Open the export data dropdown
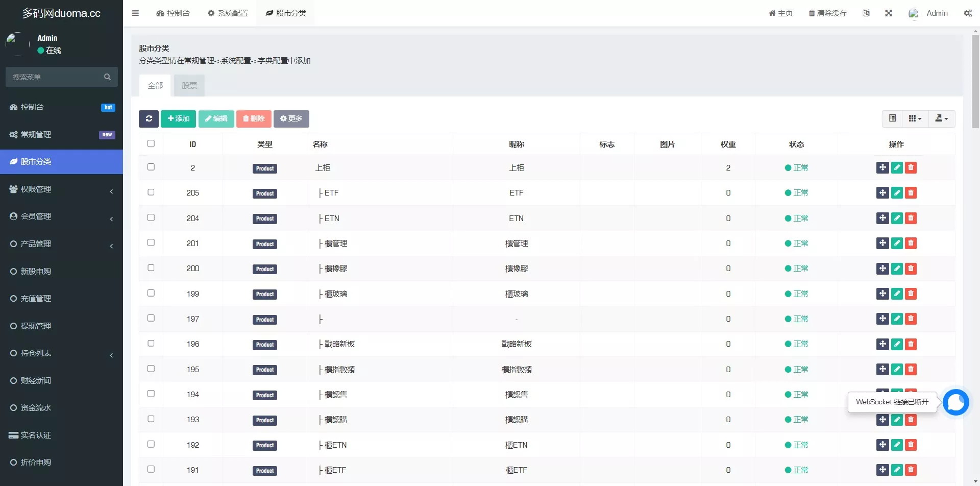The width and height of the screenshot is (980, 486). coord(941,118)
